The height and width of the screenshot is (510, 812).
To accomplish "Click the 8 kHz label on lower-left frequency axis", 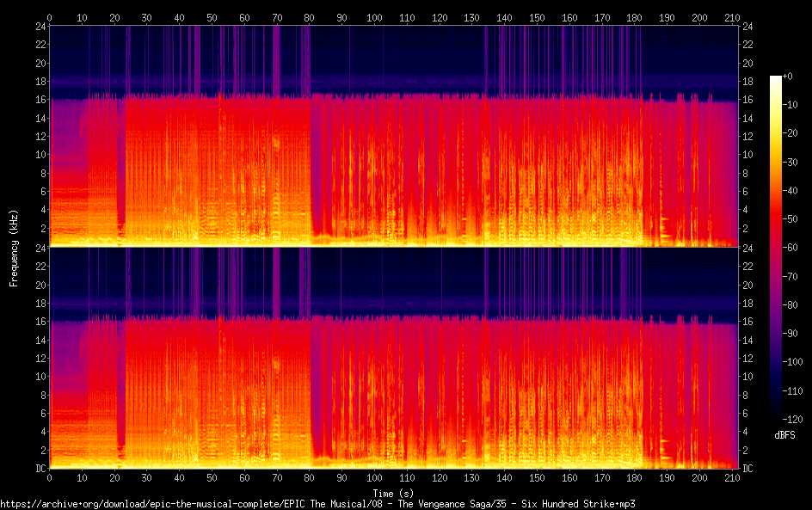I will tap(41, 395).
